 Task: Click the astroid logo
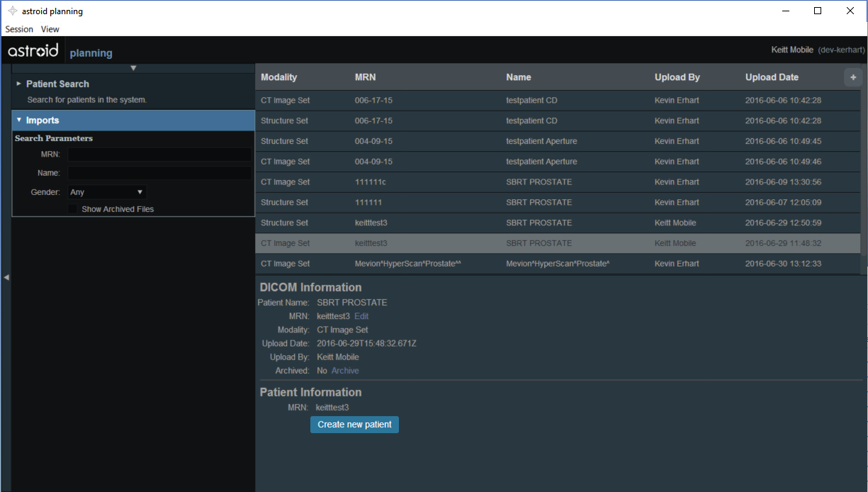(x=33, y=52)
